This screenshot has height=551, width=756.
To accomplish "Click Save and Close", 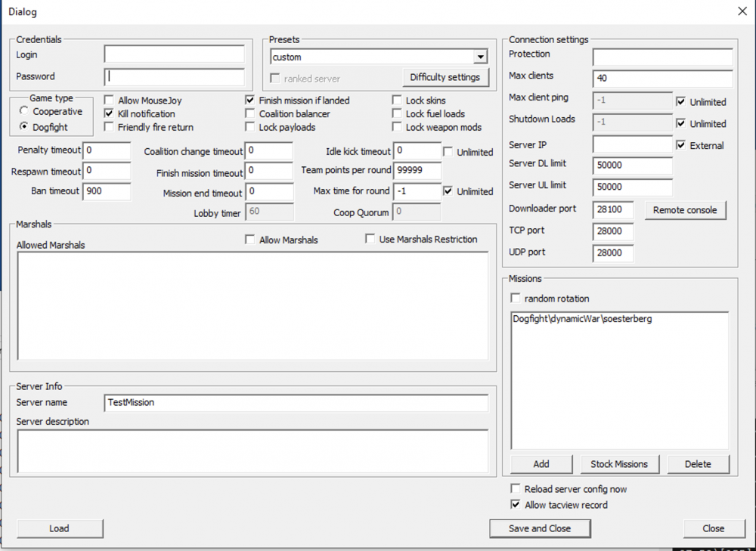I will click(540, 528).
